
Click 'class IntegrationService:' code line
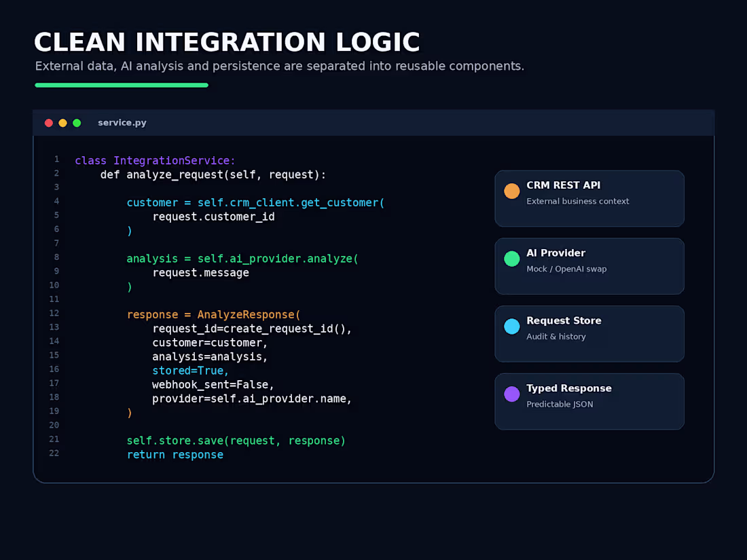point(155,160)
